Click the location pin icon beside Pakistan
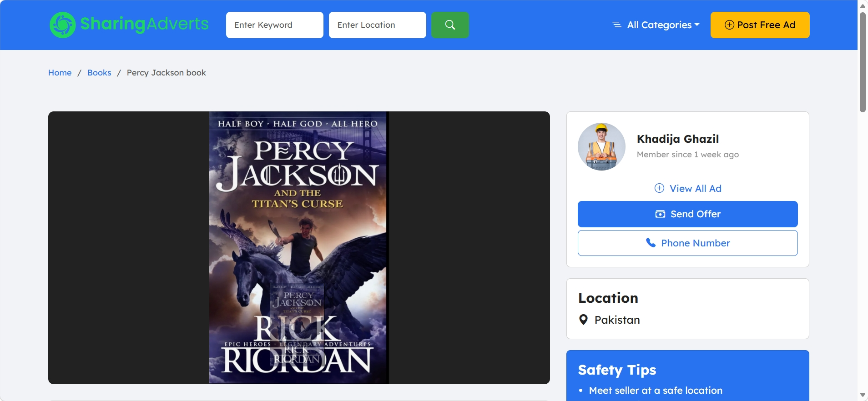868x401 pixels. (x=583, y=320)
